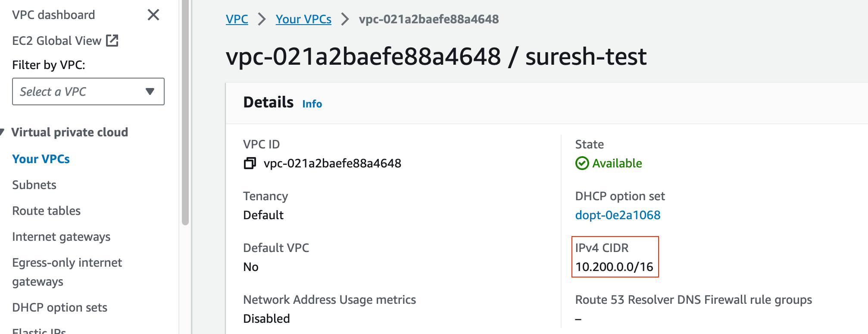Open Subnets in the sidebar
The image size is (868, 334).
pyautogui.click(x=34, y=185)
